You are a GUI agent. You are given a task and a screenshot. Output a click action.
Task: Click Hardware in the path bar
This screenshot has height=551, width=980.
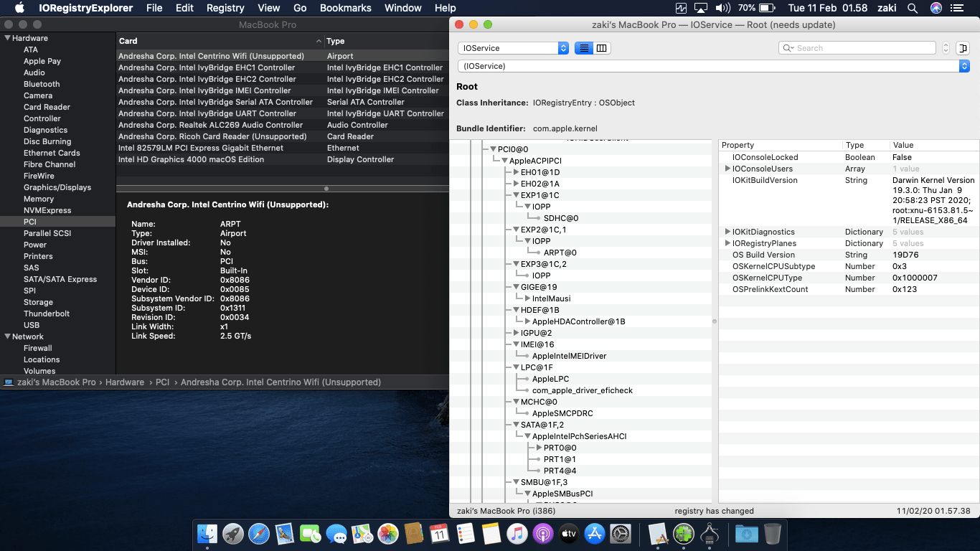coord(125,382)
